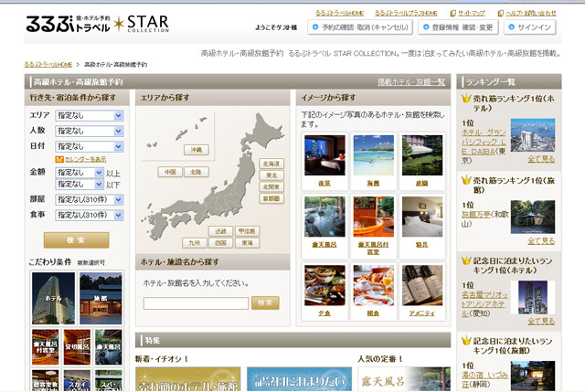This screenshot has width=585, height=392.
Task: Open the 露天風呂 image in イメージから探す
Action: click(x=324, y=217)
